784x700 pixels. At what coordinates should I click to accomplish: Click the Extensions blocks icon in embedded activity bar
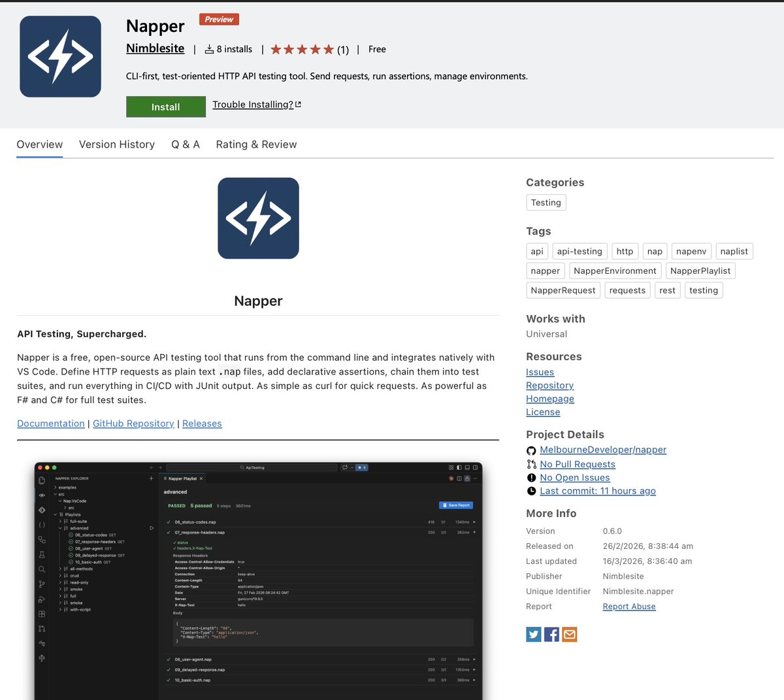pos(42,614)
